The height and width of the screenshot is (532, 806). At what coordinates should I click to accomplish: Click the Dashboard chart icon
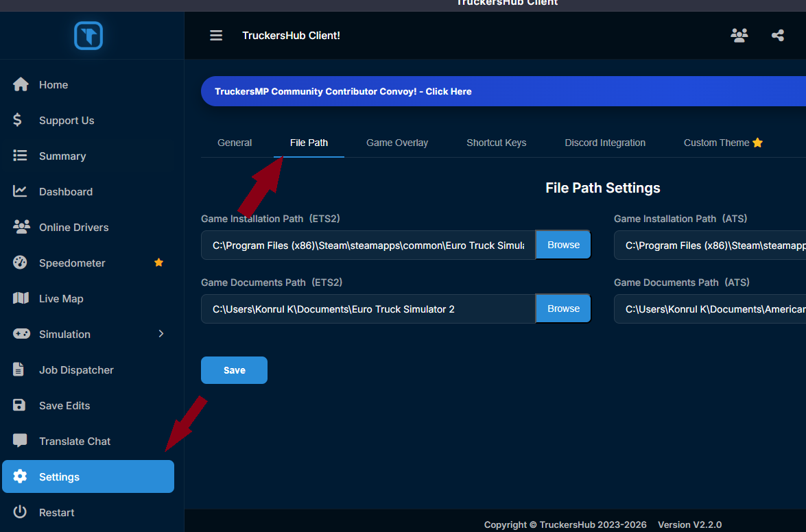pos(20,191)
